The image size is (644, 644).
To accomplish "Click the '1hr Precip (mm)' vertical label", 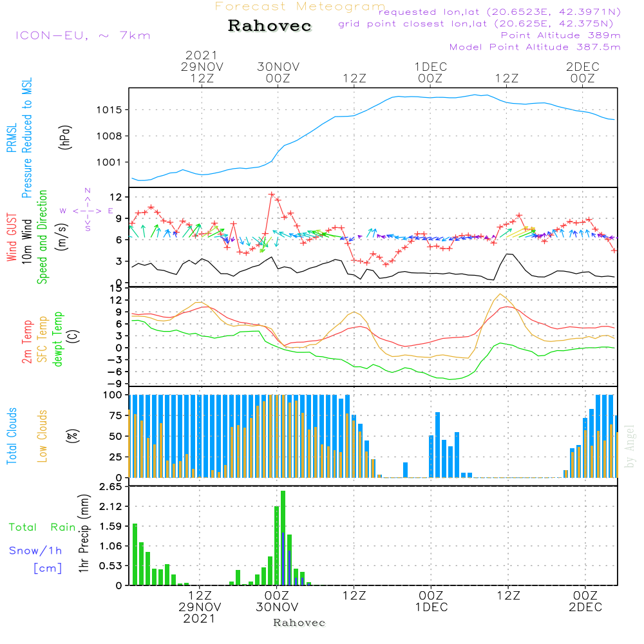I will click(84, 533).
